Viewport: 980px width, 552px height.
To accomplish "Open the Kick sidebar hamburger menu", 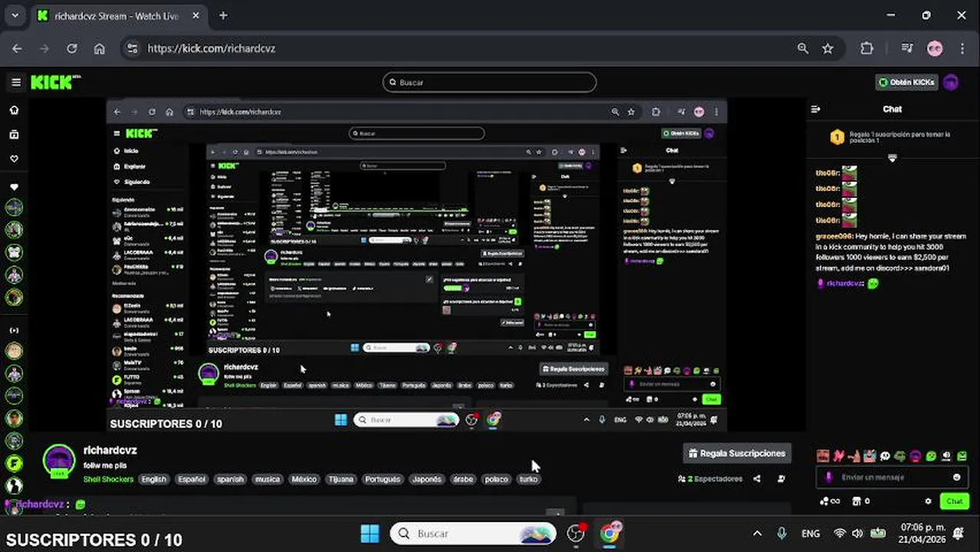I will click(x=15, y=82).
